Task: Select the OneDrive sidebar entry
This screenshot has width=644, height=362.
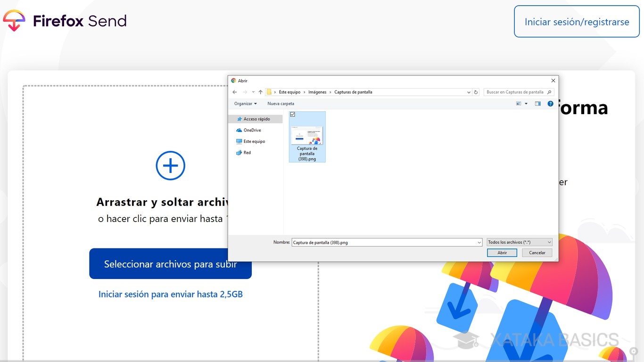Action: pos(250,130)
